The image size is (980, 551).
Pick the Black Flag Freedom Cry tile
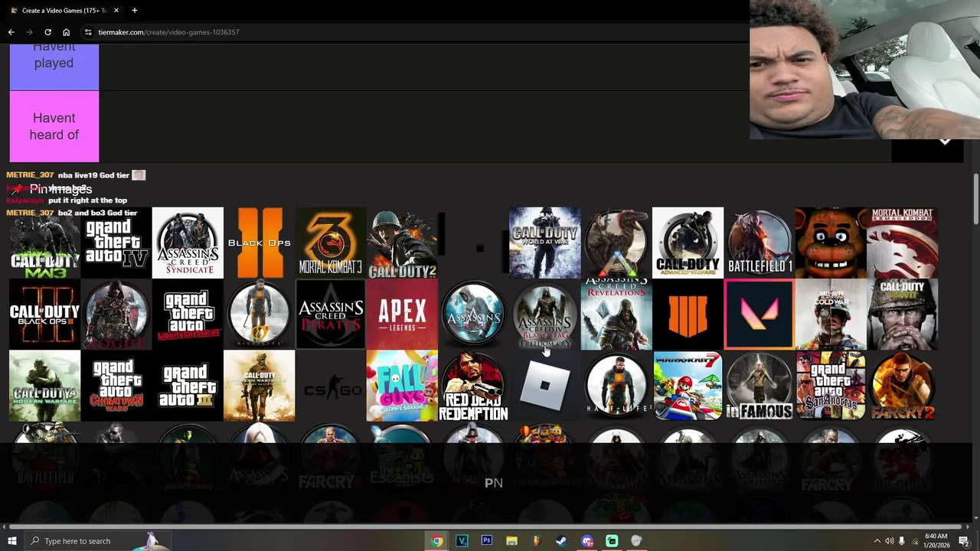pos(545,315)
